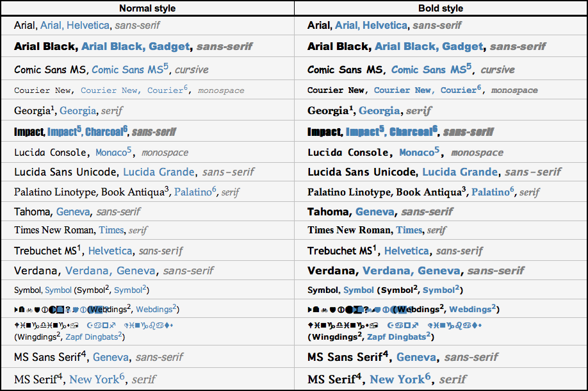Open the blue Arial, Helvetica link in Normal column
Screen dimensions: 588x391
(75, 26)
